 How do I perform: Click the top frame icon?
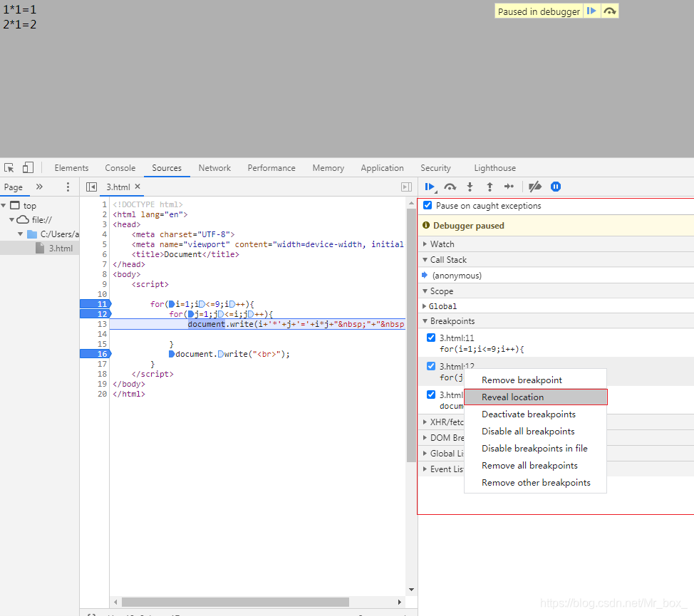click(15, 205)
